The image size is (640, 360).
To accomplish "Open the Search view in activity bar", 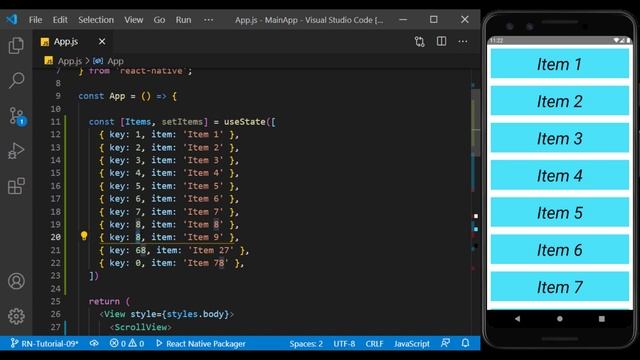I will (x=16, y=80).
